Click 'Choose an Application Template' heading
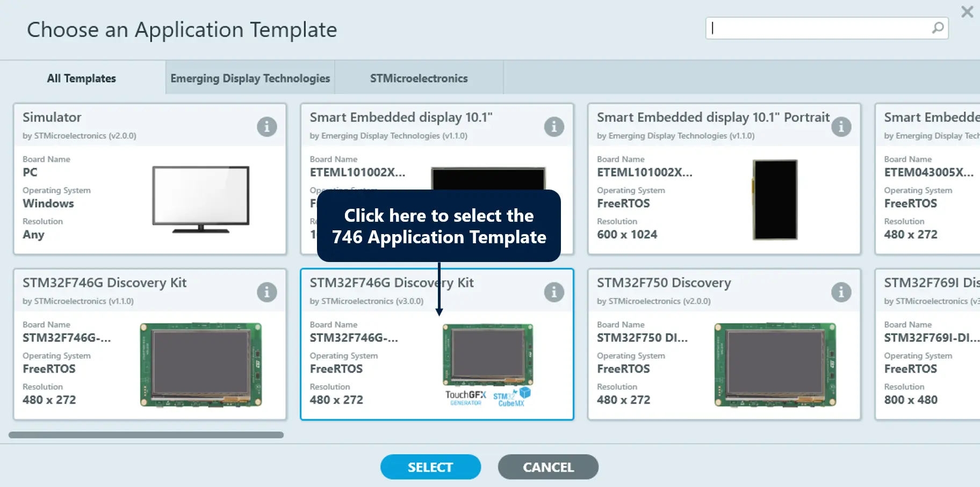Viewport: 980px width, 487px height. tap(182, 30)
